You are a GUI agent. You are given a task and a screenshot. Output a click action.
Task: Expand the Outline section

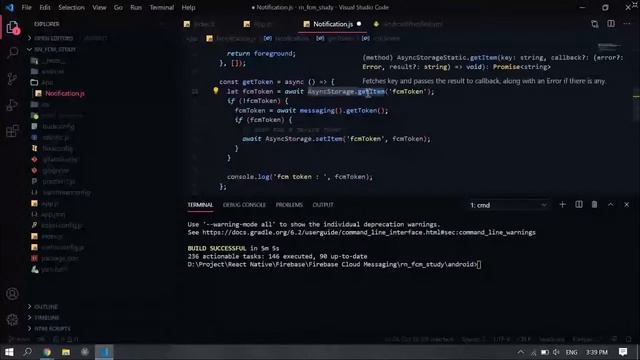tap(46, 307)
